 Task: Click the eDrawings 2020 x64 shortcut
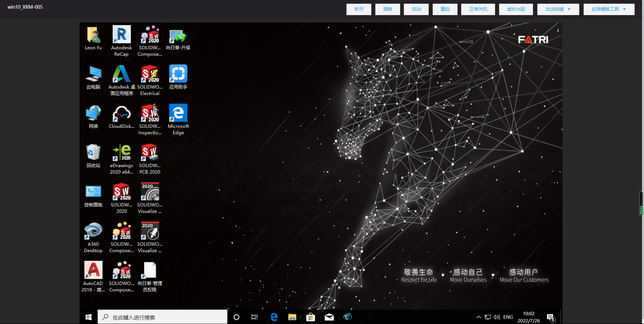click(x=121, y=159)
